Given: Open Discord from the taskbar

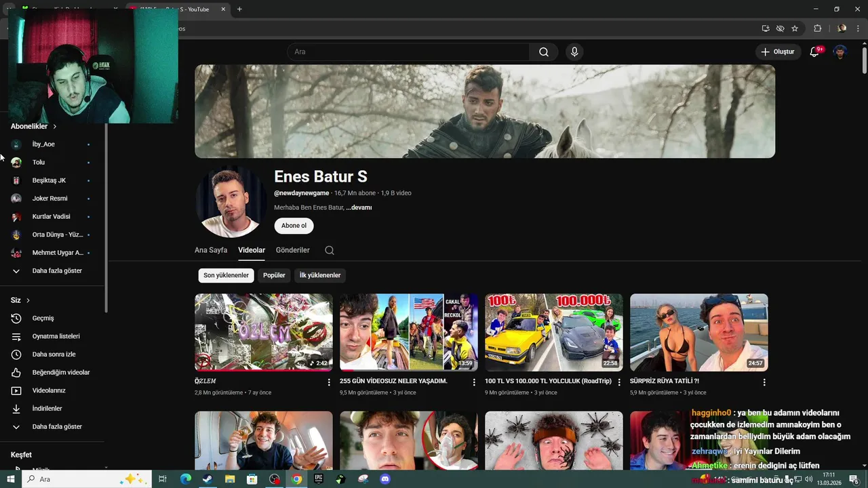Looking at the screenshot, I should [385, 479].
